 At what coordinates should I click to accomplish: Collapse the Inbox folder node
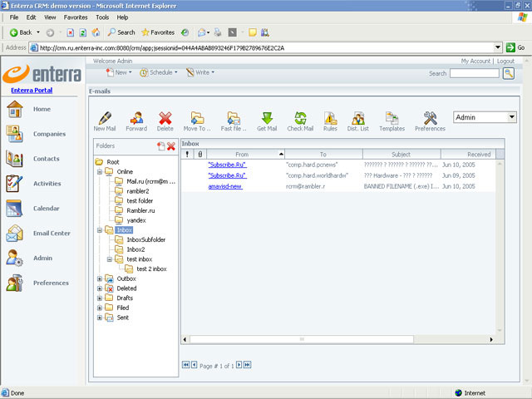click(x=100, y=230)
